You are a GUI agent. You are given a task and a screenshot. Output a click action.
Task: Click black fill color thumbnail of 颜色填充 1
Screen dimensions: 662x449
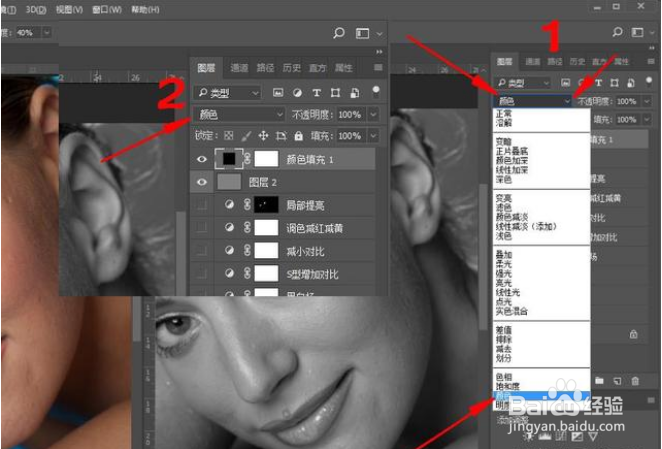pyautogui.click(x=229, y=159)
